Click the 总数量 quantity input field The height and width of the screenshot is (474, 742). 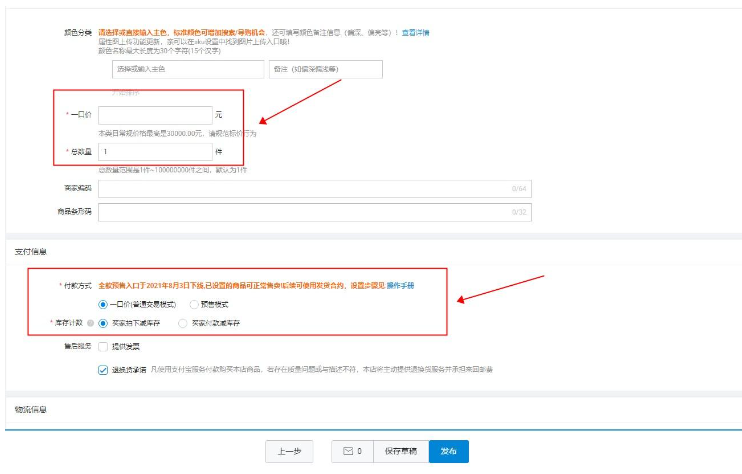tap(155, 152)
